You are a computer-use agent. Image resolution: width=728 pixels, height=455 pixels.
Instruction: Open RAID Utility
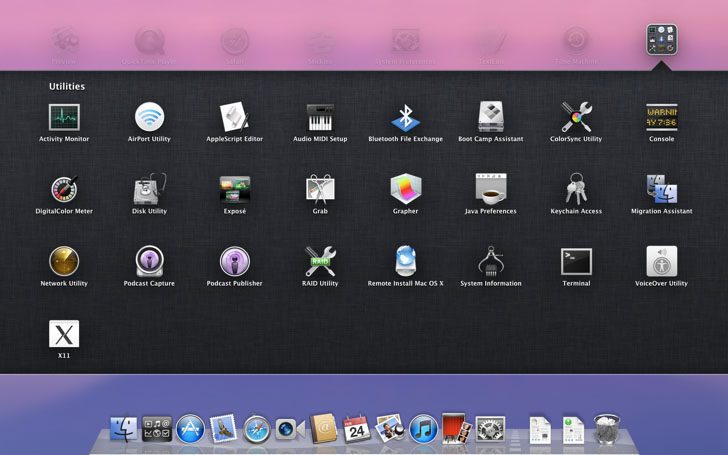320,261
